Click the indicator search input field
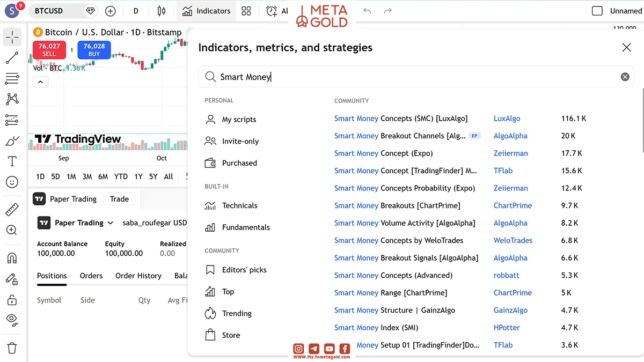Image resolution: width=644 pixels, height=362 pixels. [416, 77]
